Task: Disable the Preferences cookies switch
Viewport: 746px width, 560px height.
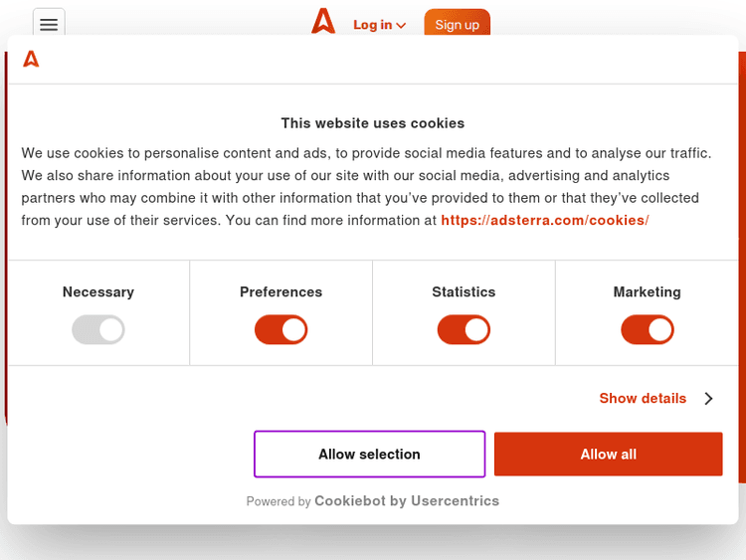Action: [280, 330]
